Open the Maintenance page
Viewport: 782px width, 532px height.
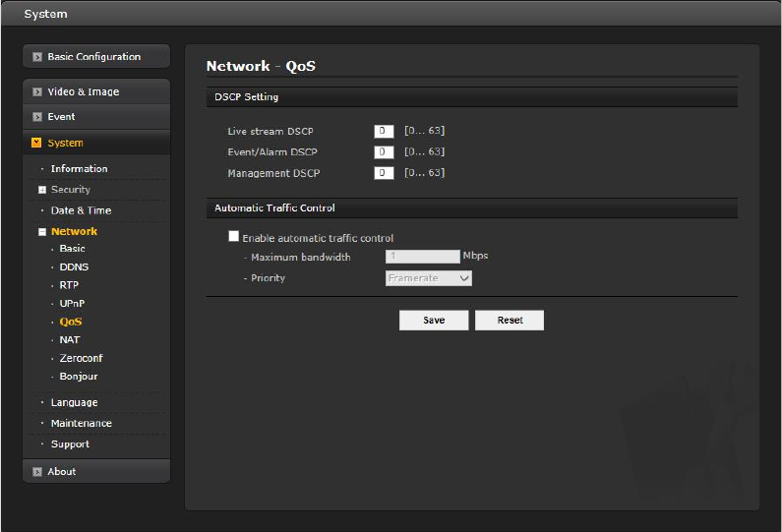82,423
